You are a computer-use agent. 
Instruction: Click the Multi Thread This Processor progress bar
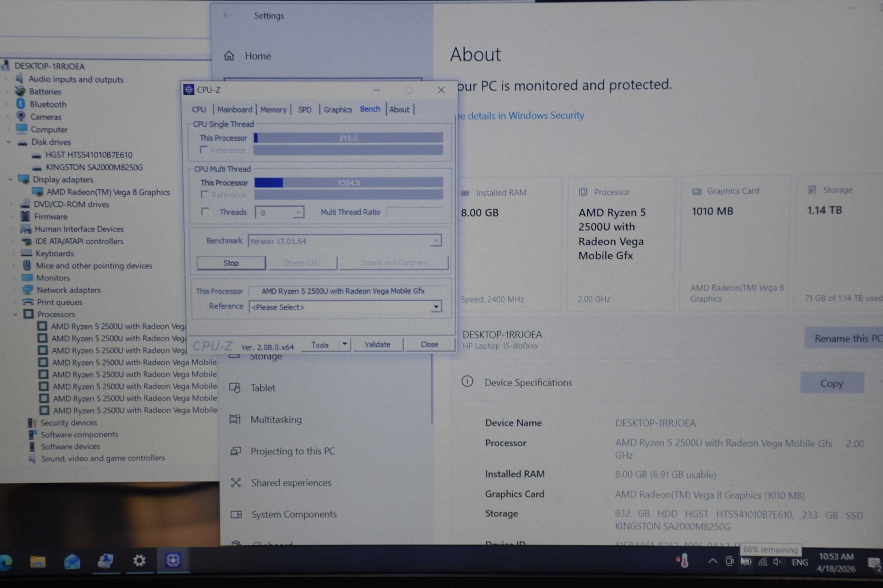coord(348,183)
